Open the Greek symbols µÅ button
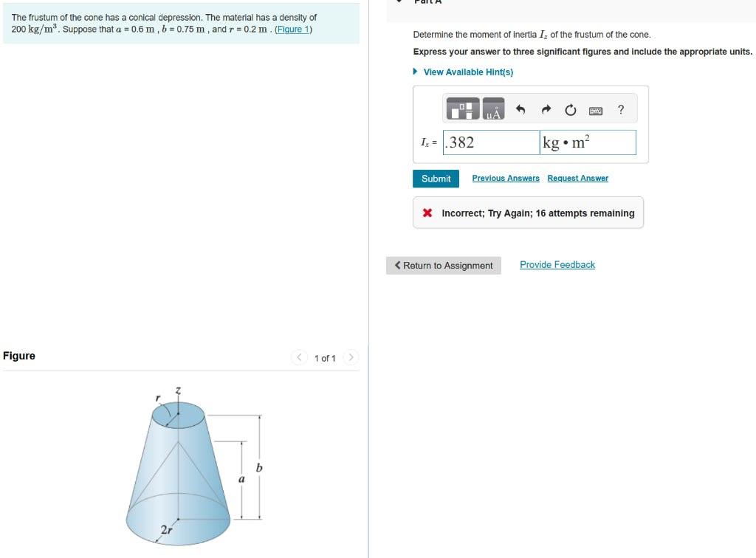The width and height of the screenshot is (756, 558). [x=493, y=108]
